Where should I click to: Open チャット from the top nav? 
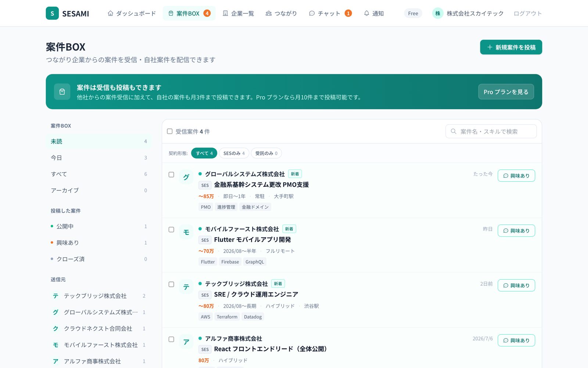[x=330, y=13]
